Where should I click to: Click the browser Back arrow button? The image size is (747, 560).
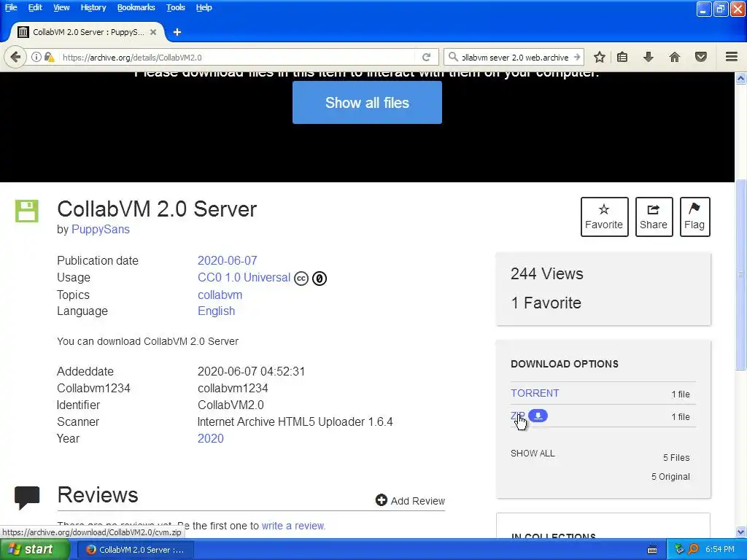coord(15,57)
